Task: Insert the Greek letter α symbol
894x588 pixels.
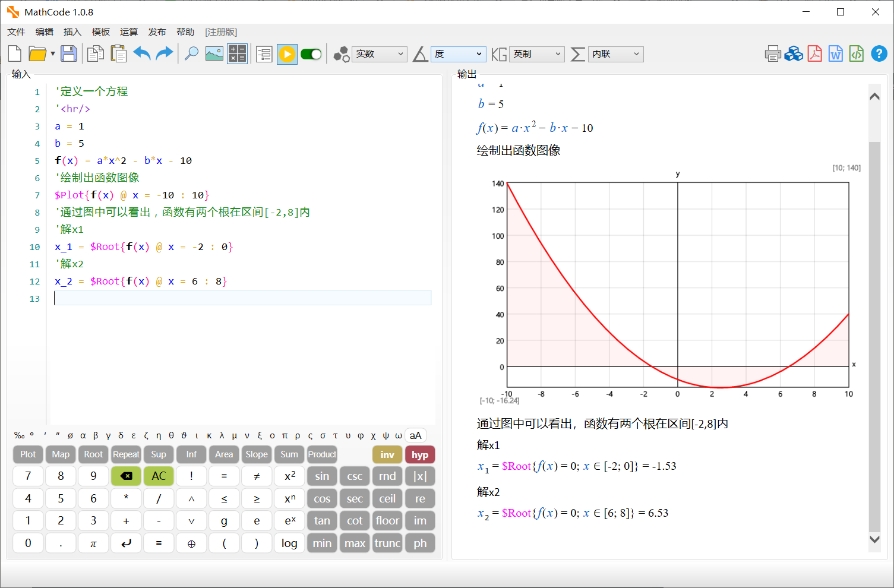Action: [x=83, y=435]
